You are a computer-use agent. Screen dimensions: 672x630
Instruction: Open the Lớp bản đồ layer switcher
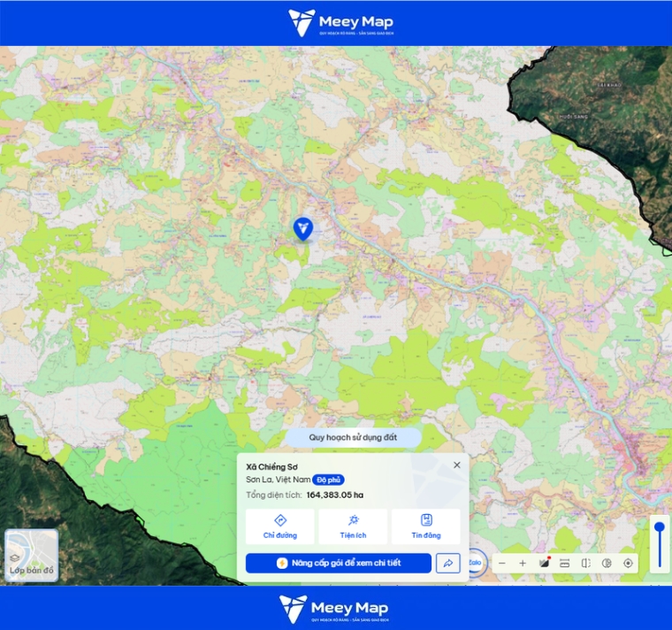click(x=31, y=556)
